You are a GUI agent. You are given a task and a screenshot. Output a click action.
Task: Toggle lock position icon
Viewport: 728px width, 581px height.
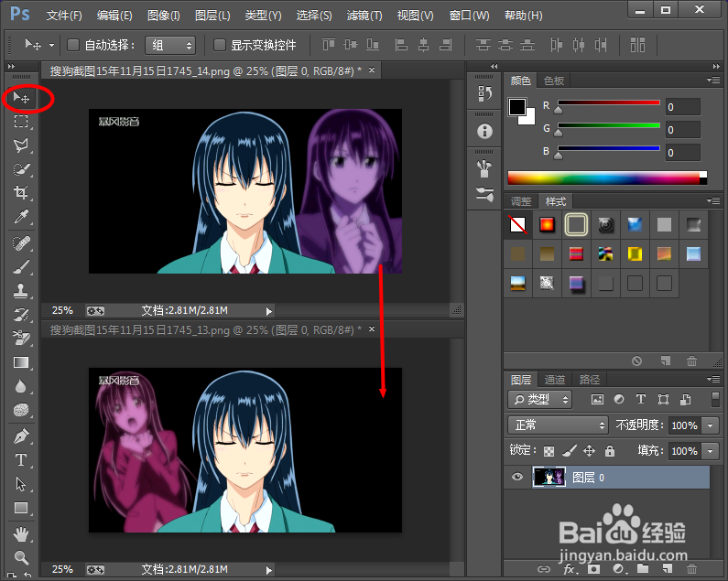(589, 450)
